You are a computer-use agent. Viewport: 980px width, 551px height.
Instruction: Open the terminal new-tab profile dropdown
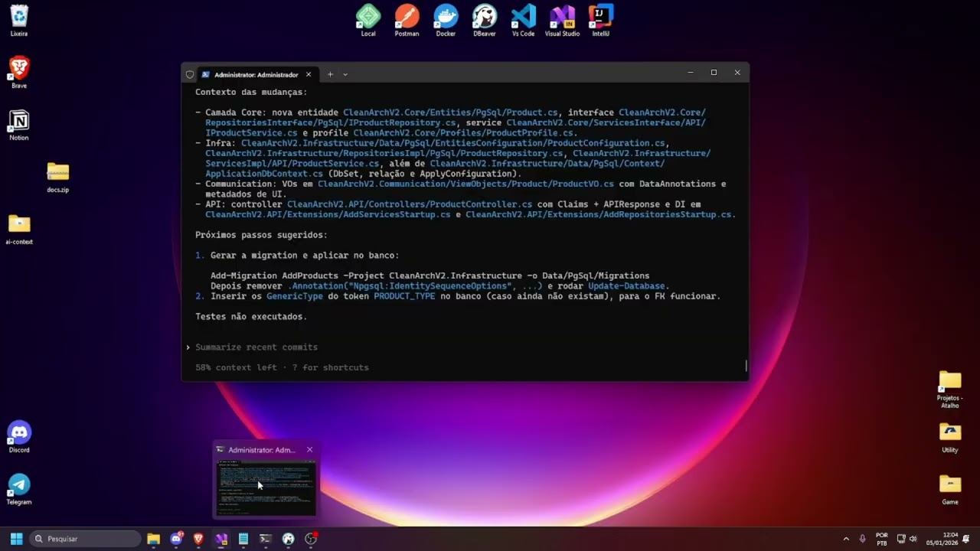[345, 75]
